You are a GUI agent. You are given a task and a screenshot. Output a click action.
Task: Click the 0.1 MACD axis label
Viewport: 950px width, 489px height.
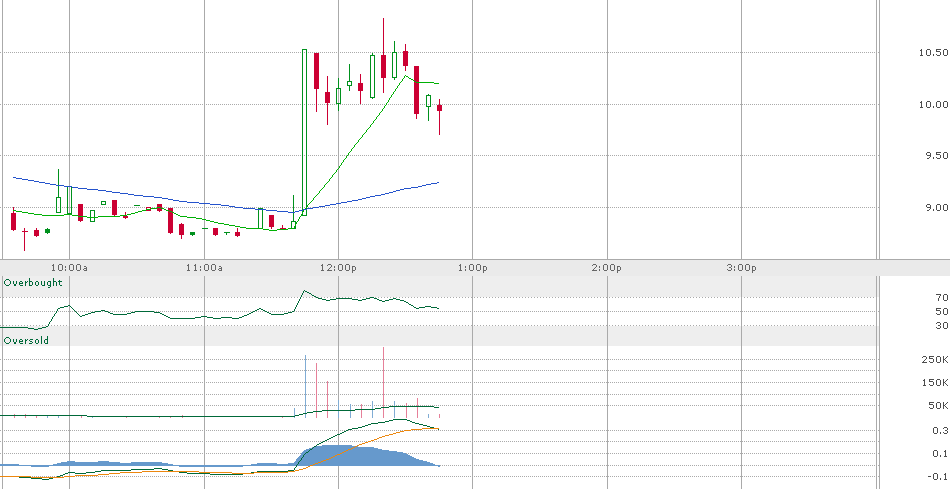(940, 453)
